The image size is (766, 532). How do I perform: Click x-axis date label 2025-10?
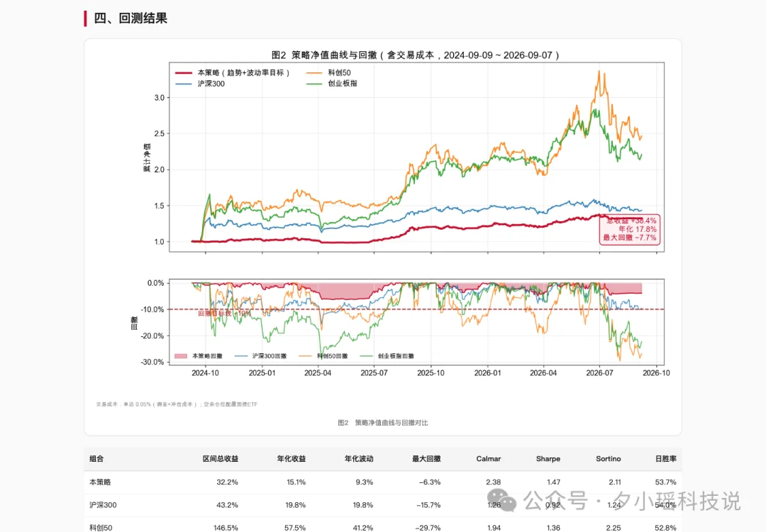[x=431, y=373]
